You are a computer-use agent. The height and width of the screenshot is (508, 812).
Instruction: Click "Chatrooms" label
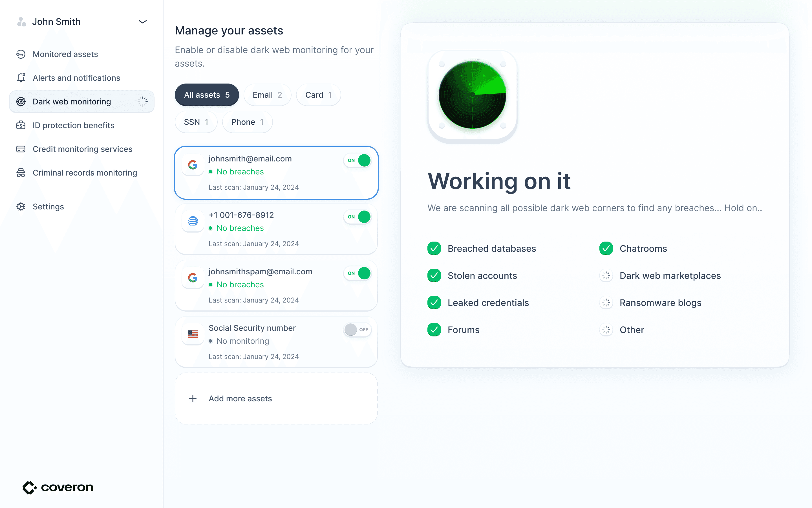(x=643, y=249)
